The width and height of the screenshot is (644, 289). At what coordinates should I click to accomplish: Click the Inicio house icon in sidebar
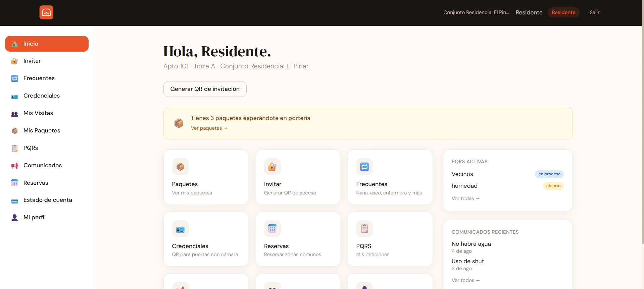[x=15, y=44]
